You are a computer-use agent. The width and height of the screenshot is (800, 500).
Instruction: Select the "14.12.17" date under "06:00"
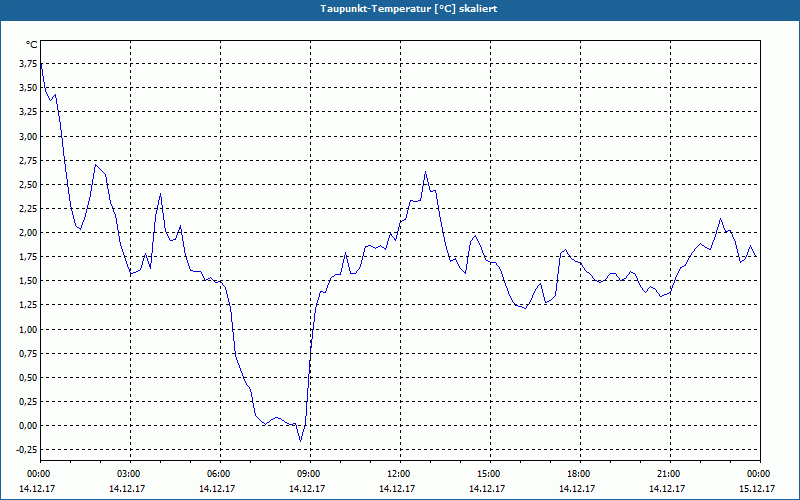point(217,488)
